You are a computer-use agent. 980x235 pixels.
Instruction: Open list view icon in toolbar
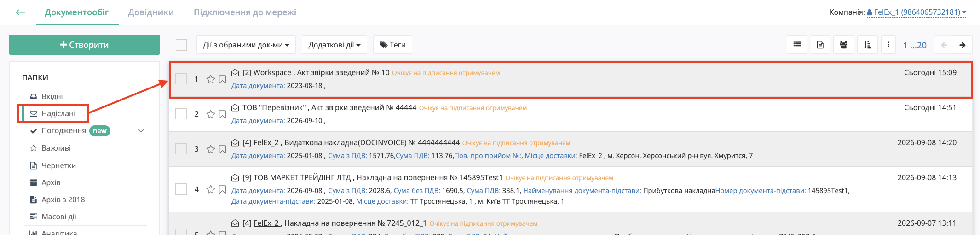point(797,45)
